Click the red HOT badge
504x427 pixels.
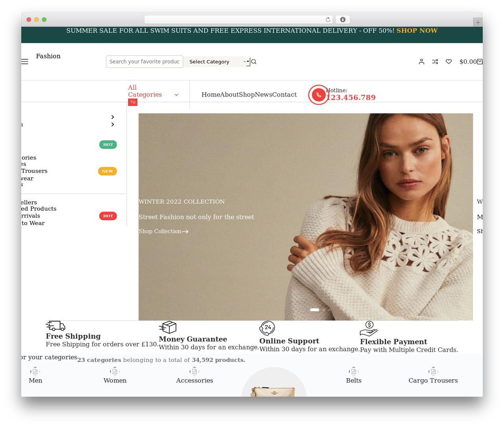point(108,216)
